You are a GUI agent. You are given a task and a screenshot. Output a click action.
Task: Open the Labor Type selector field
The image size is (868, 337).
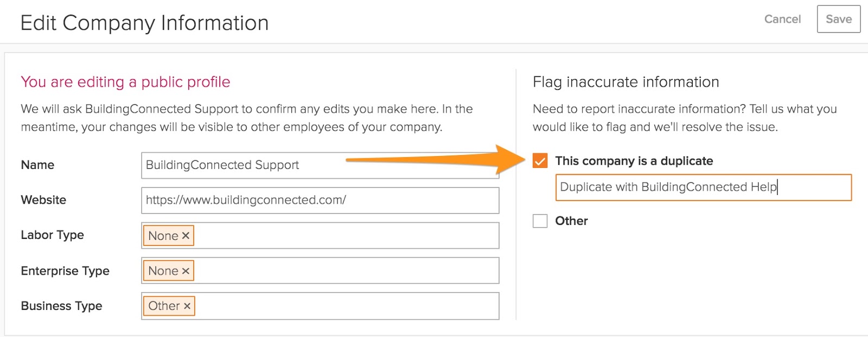[x=347, y=236]
